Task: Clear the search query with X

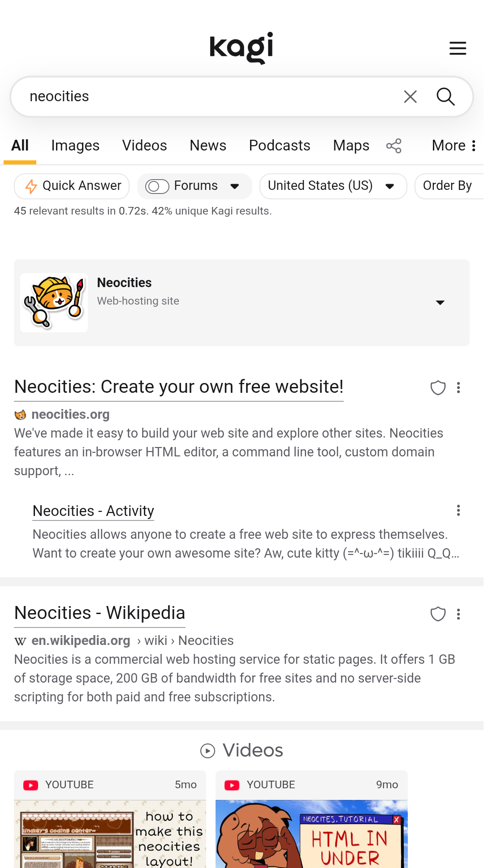Action: tap(410, 96)
